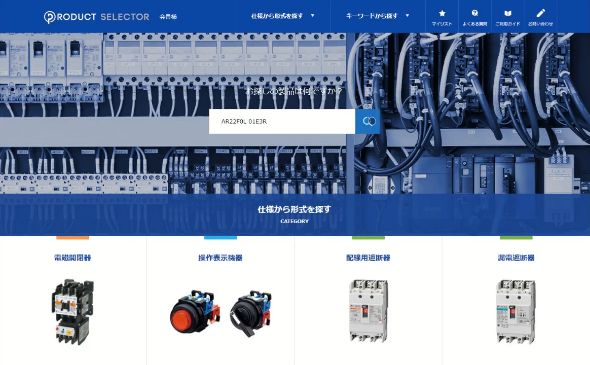Select the magnetic contactor product image

[x=73, y=312]
